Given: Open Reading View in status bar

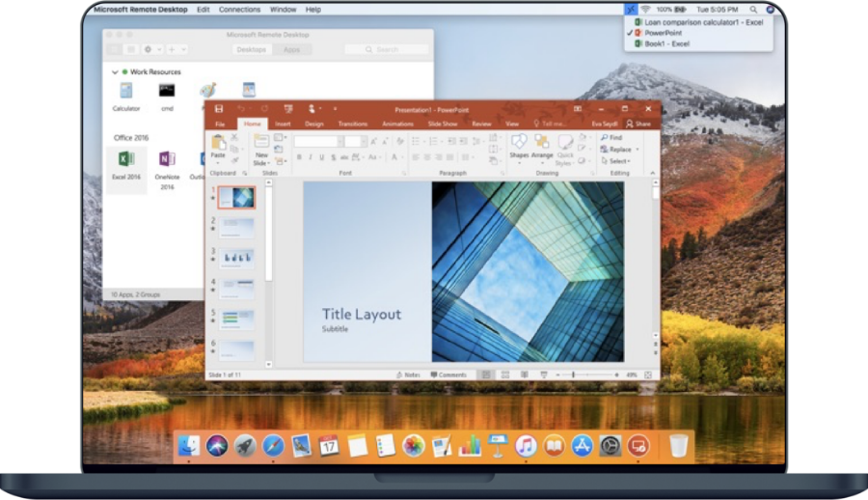Looking at the screenshot, I should (x=525, y=375).
